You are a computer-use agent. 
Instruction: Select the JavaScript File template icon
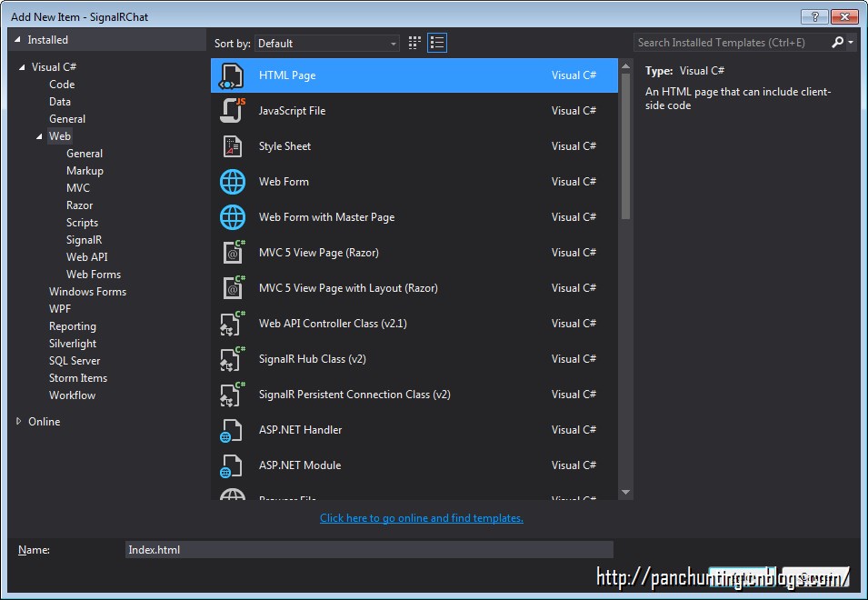233,110
